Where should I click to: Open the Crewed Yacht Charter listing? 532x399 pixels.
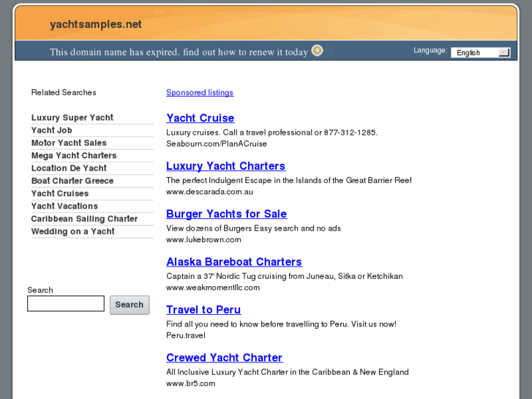click(224, 357)
